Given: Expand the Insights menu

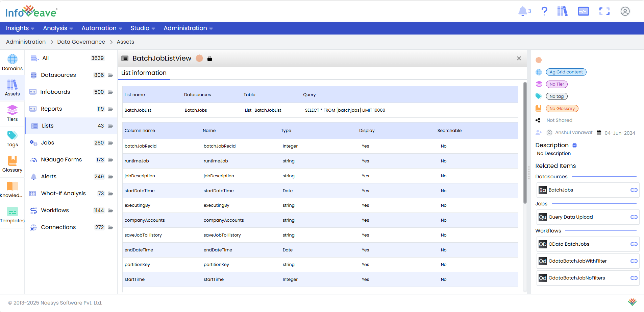Looking at the screenshot, I should pos(20,28).
